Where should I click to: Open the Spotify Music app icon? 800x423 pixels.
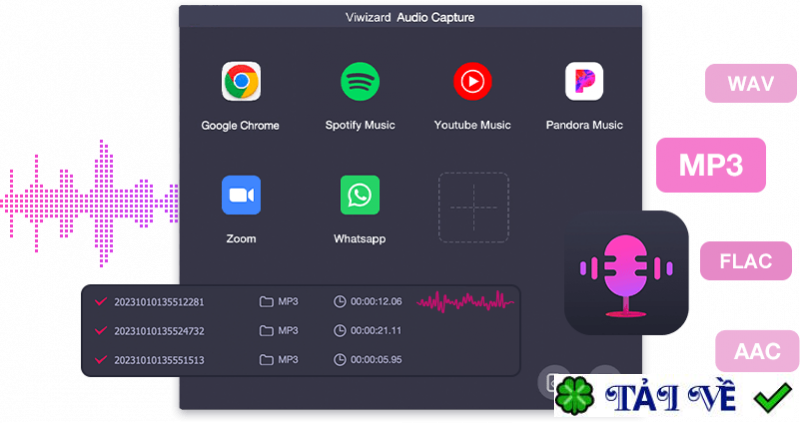360,82
